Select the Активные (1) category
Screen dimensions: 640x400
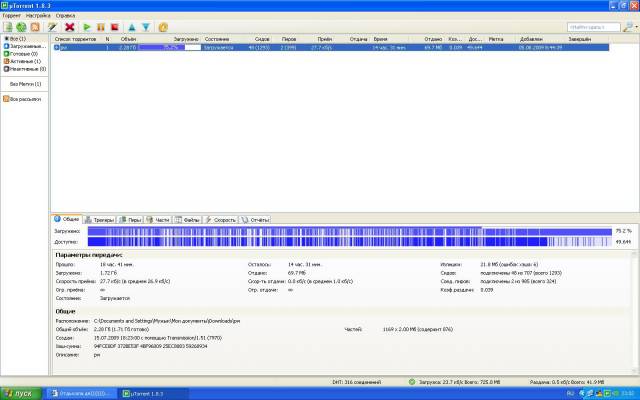[22, 61]
